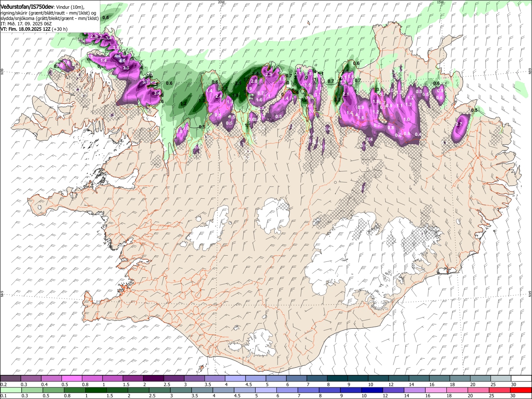The height and width of the screenshot is (399, 532).
Task: Click the 0.1 label on the rain scale
Action: [3, 396]
